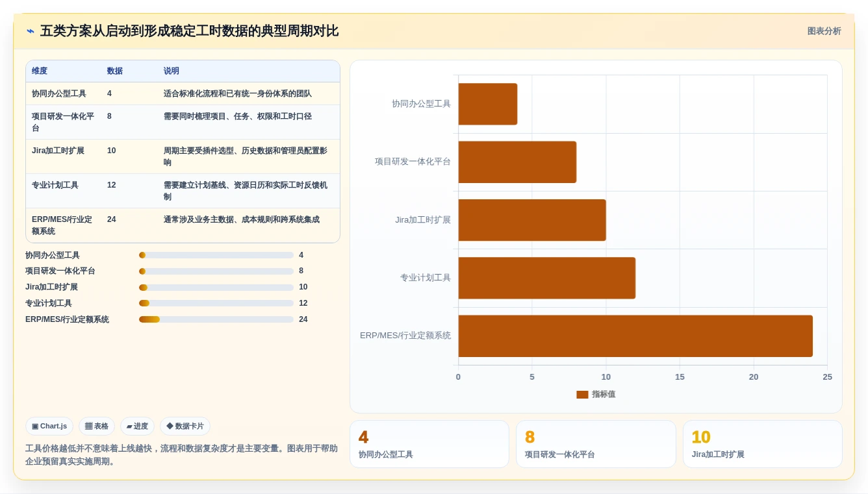The height and width of the screenshot is (494, 868).
Task: Click progress value 24 beside ERP bar
Action: coord(303,319)
